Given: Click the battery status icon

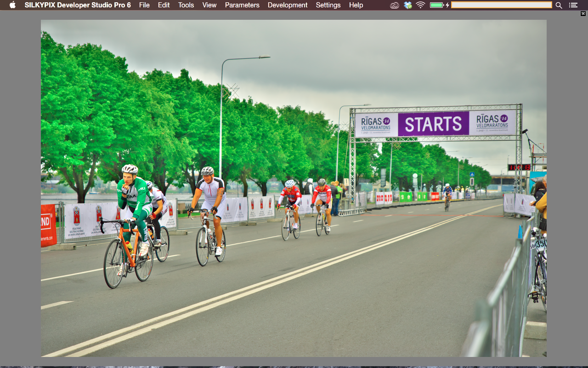Looking at the screenshot, I should (440, 5).
